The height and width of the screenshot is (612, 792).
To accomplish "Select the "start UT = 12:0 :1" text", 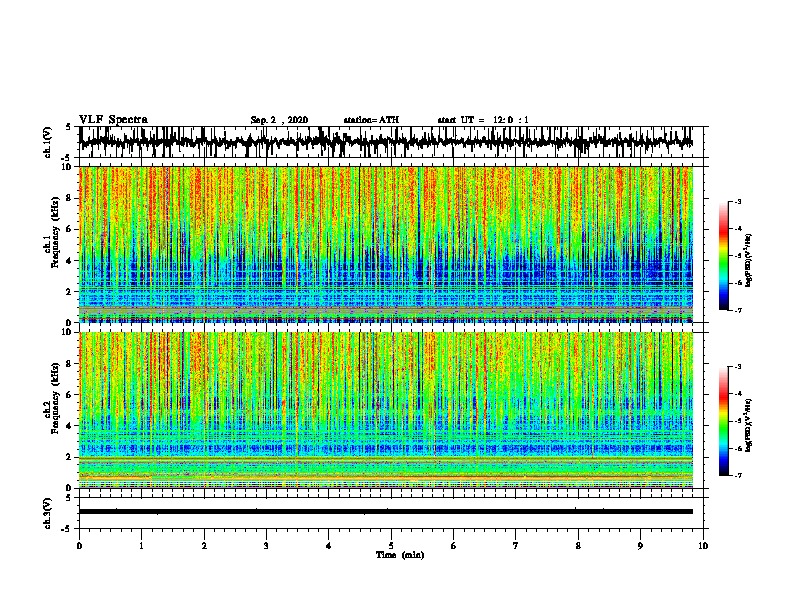I will pyautogui.click(x=483, y=120).
